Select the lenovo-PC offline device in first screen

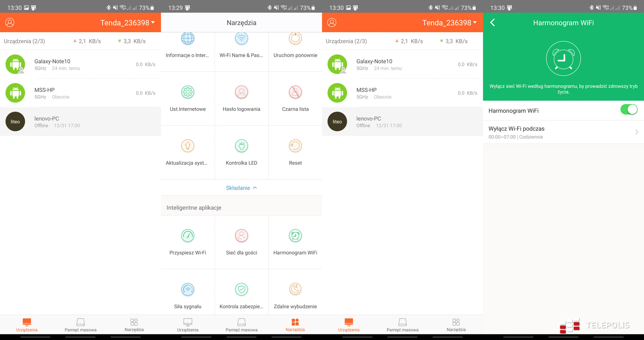[80, 122]
